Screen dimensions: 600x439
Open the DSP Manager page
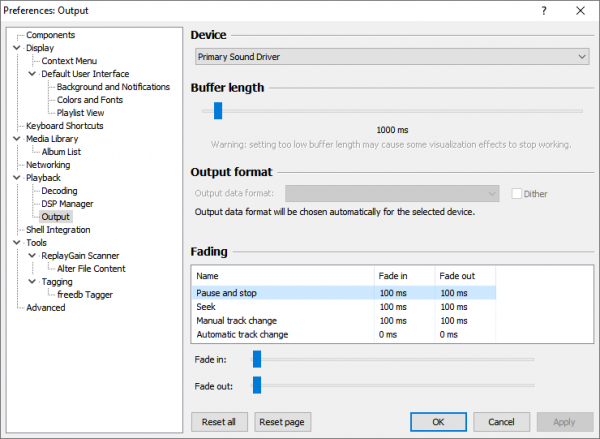[66, 204]
